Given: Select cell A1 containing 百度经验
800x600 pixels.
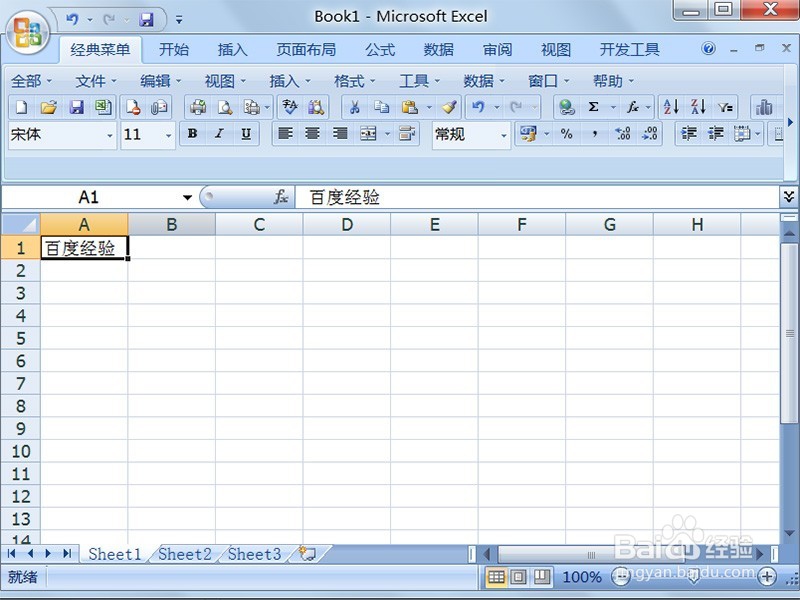Looking at the screenshot, I should click(84, 247).
